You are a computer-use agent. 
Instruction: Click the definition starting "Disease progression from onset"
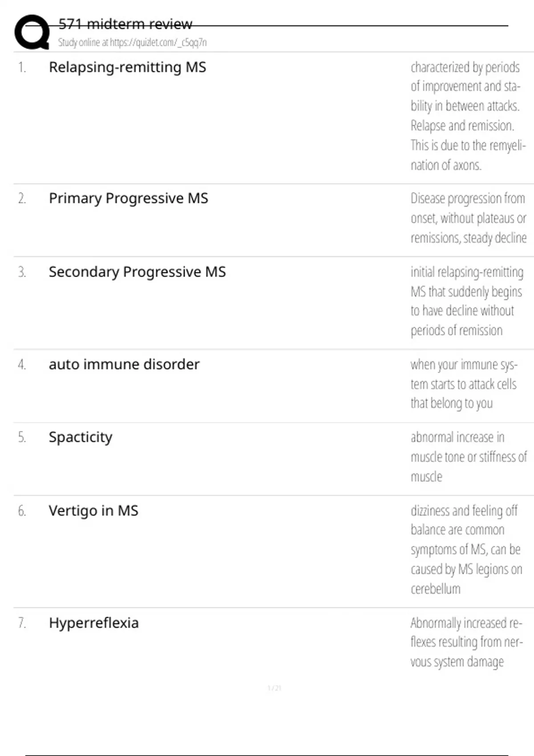468,218
